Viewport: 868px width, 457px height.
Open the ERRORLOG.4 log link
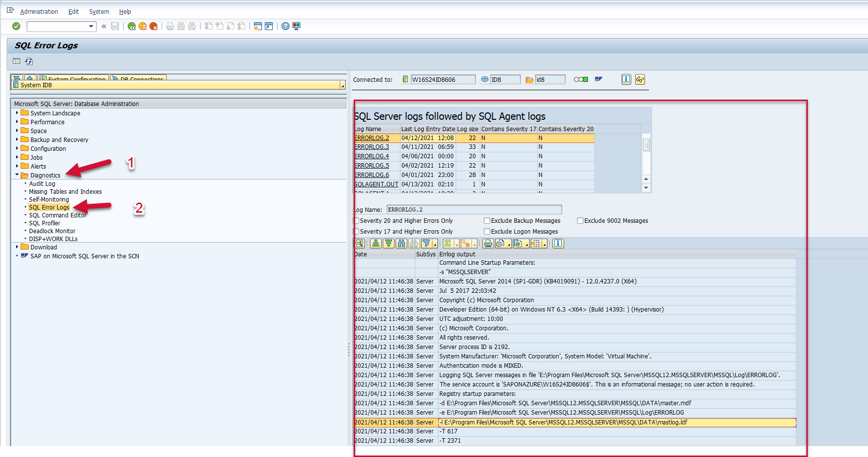[372, 156]
